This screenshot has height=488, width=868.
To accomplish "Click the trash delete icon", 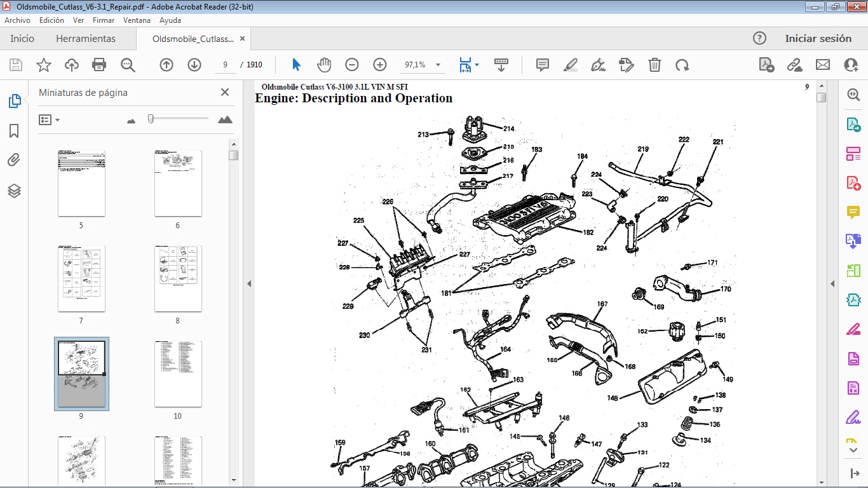I will 654,65.
